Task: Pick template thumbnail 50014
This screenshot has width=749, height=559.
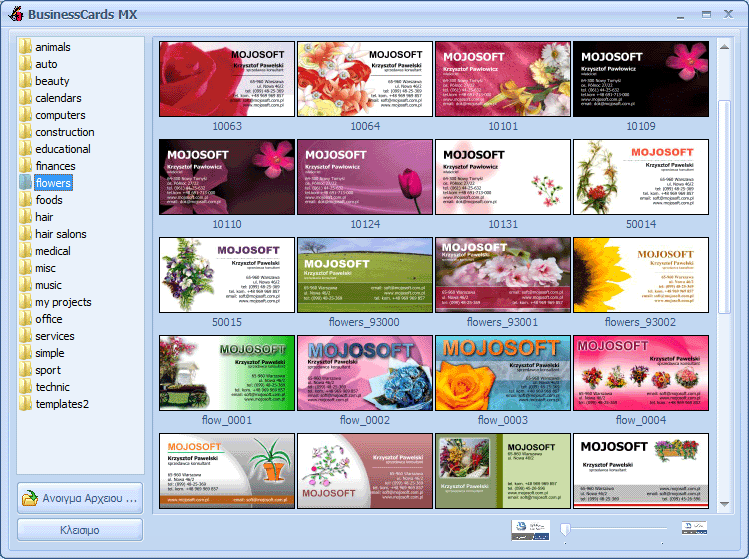Action: coord(641,177)
